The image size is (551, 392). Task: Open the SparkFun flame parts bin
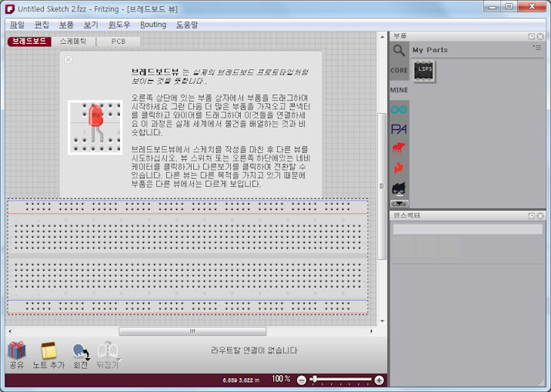coord(399,168)
